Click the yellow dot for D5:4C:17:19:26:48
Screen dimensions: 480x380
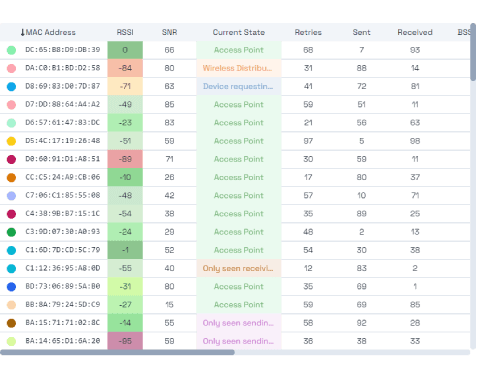[x=11, y=141]
